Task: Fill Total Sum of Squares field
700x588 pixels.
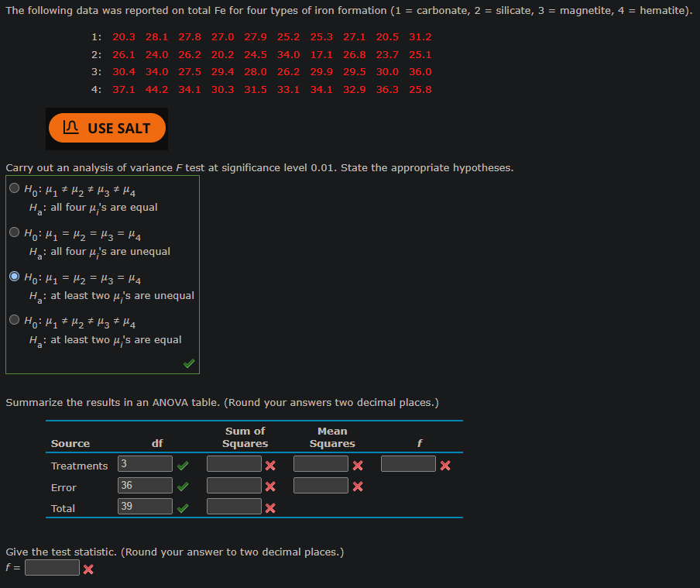Action: [x=234, y=506]
